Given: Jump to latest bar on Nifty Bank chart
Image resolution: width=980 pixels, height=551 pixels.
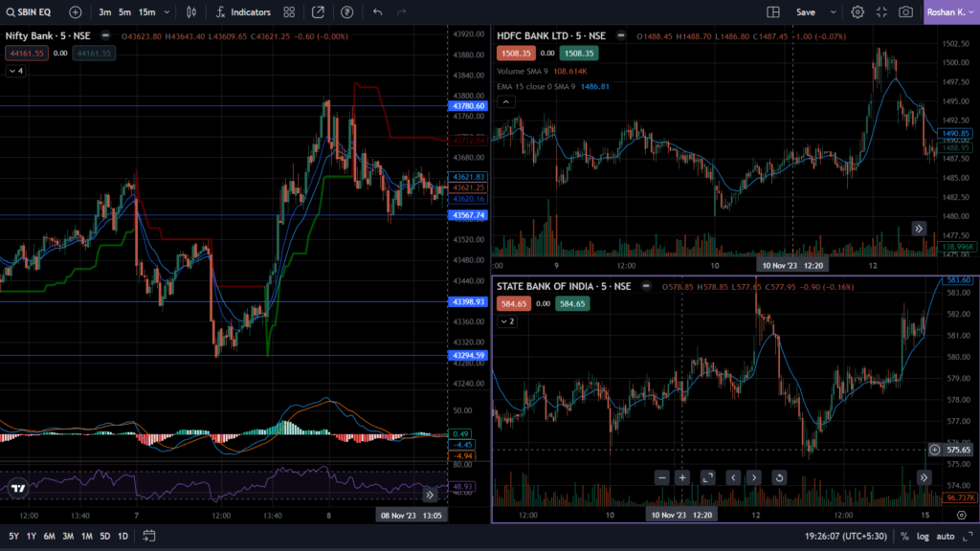Looking at the screenshot, I should (430, 495).
